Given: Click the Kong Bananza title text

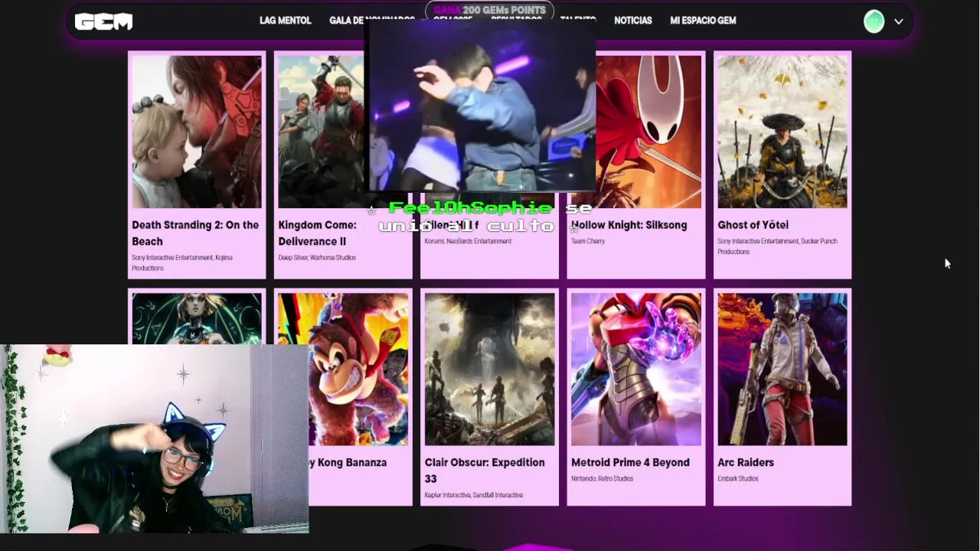Looking at the screenshot, I should tap(348, 462).
